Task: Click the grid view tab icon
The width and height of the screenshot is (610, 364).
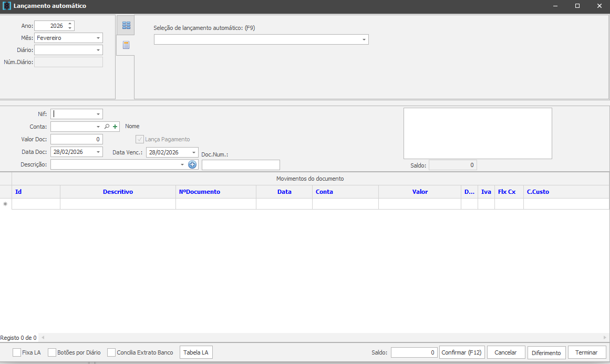Action: 126,25
